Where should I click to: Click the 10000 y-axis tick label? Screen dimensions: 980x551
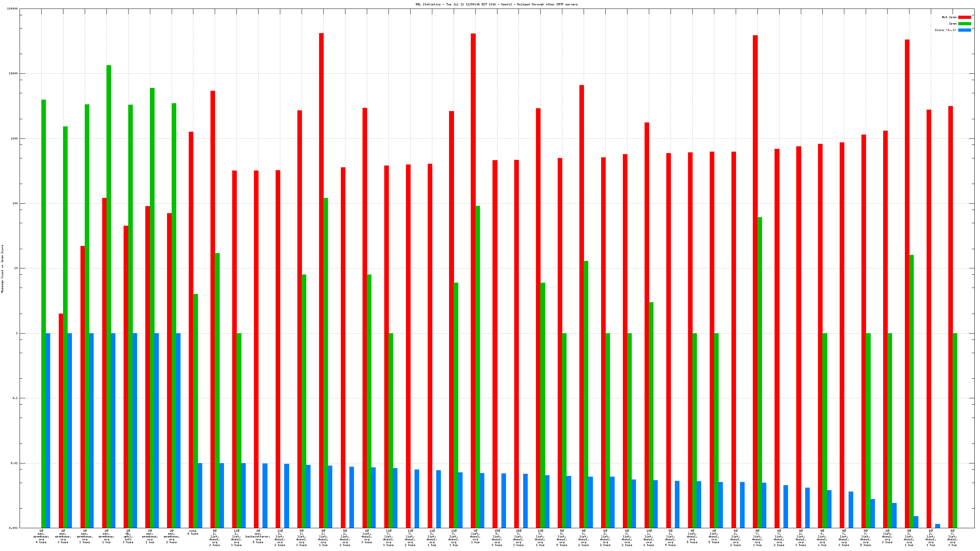coord(13,74)
